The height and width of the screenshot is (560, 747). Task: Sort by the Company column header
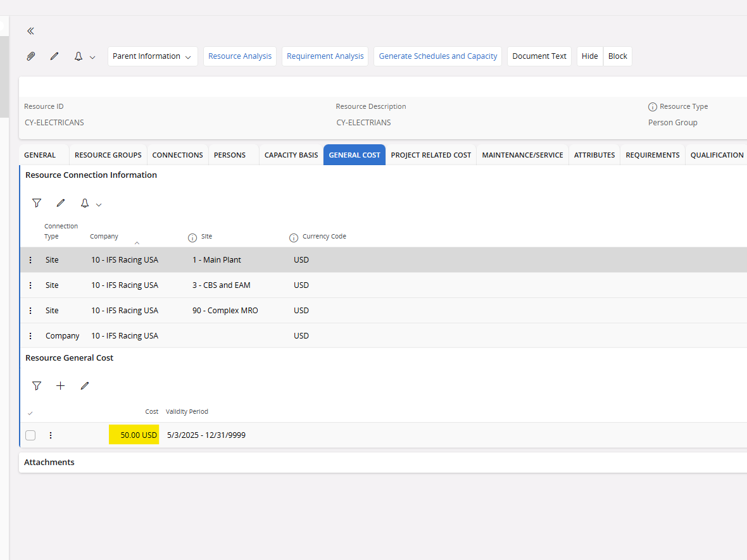coord(104,236)
